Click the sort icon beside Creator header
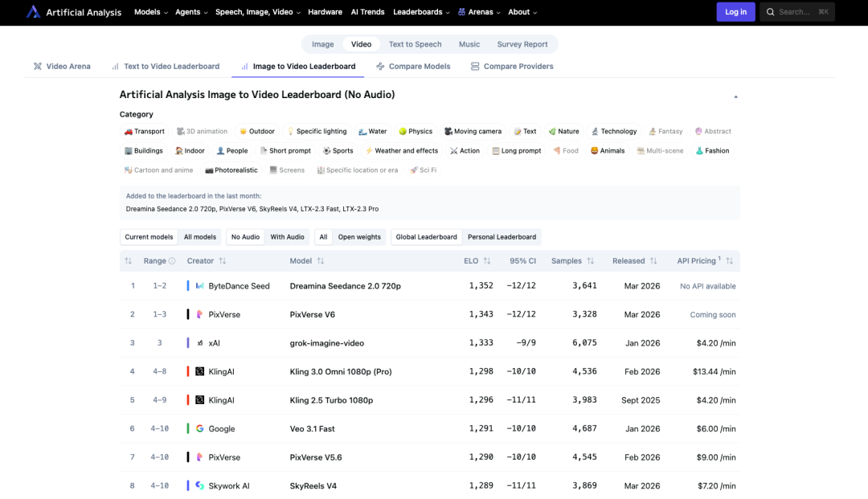Screen dimensions: 868x499 click(223, 261)
